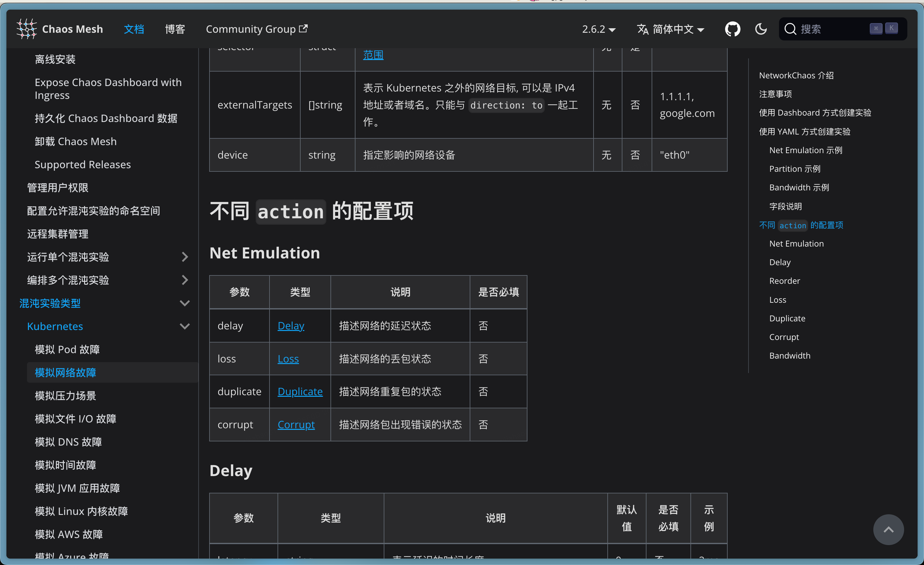Click the Delay type link in table
This screenshot has width=924, height=565.
coord(291,326)
